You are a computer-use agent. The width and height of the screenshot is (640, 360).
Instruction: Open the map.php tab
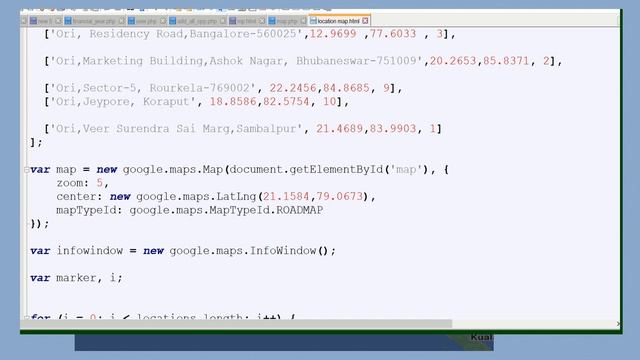coord(287,21)
